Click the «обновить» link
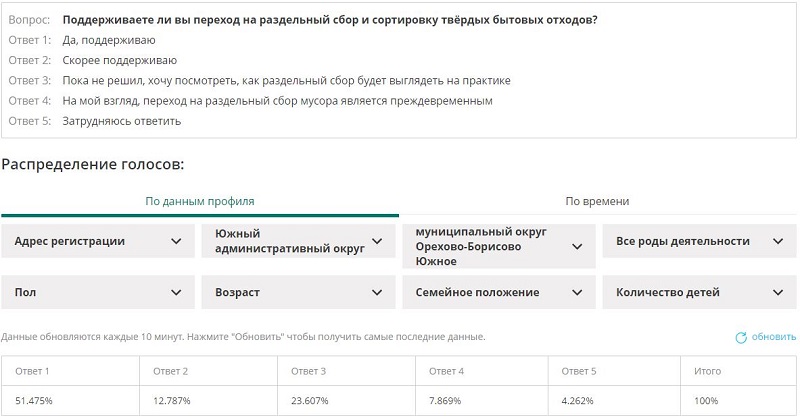This screenshot has width=800, height=417. point(774,338)
